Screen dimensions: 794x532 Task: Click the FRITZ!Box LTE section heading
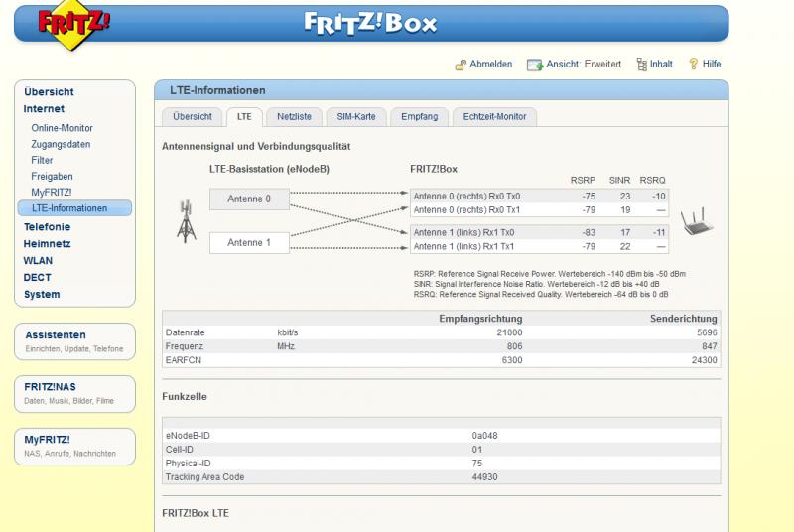coord(196,513)
